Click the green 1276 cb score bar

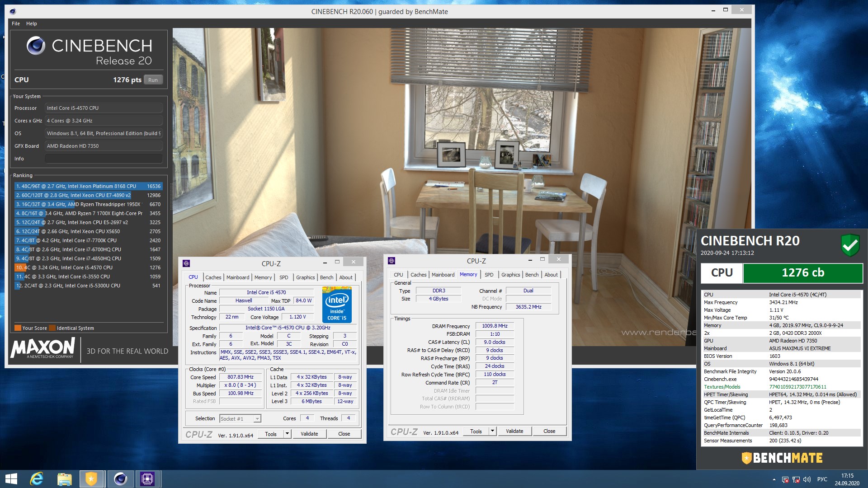(803, 273)
